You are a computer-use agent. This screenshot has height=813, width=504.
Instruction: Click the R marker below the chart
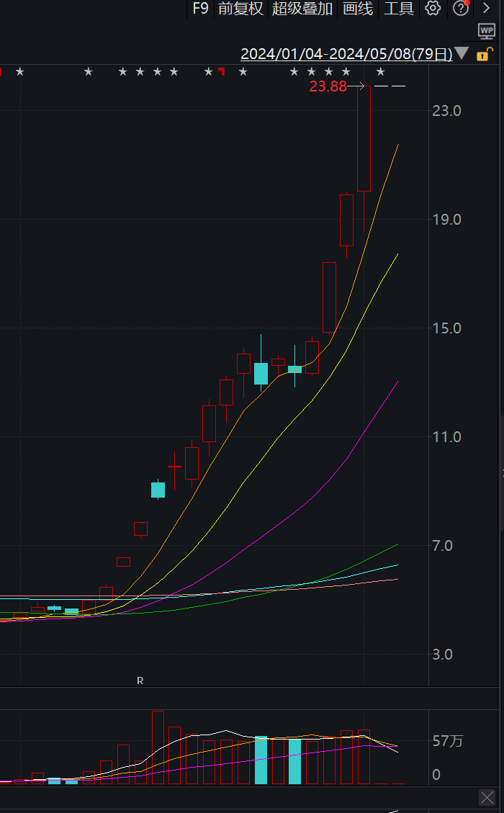pos(140,681)
